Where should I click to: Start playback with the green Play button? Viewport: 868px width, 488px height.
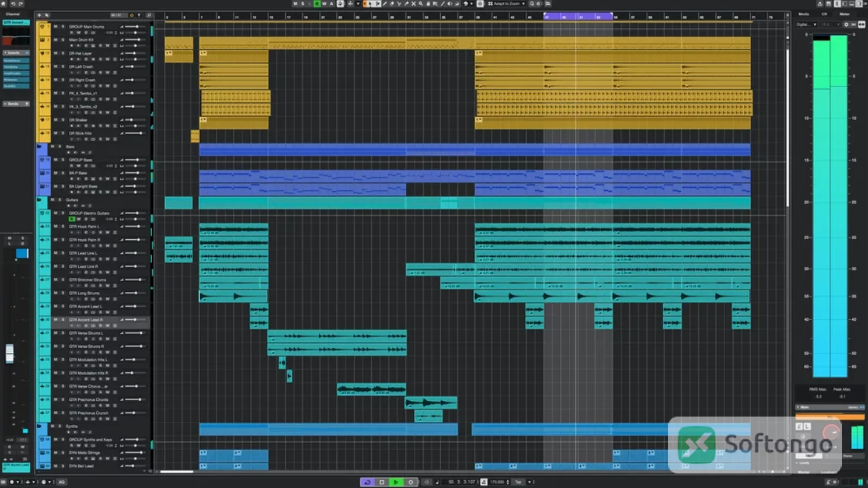396,482
